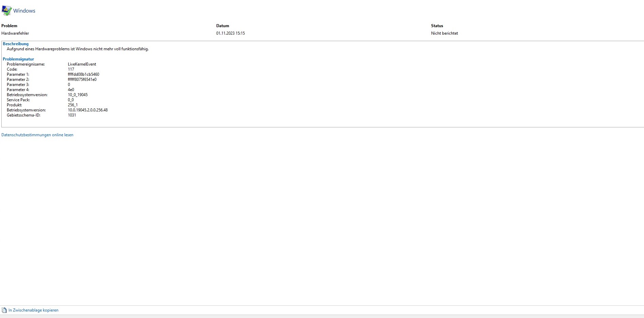The width and height of the screenshot is (644, 318).
Task: Select Parameter 4 value '4e0'
Action: pyautogui.click(x=71, y=90)
